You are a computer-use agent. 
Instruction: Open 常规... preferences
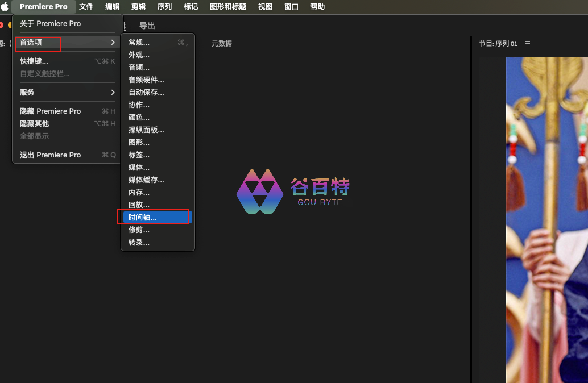tap(139, 42)
